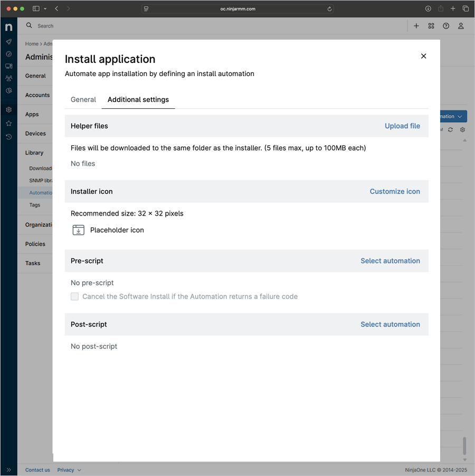This screenshot has height=476, width=475.
Task: Open the rocket Get Started icon
Action: pyautogui.click(x=9, y=42)
